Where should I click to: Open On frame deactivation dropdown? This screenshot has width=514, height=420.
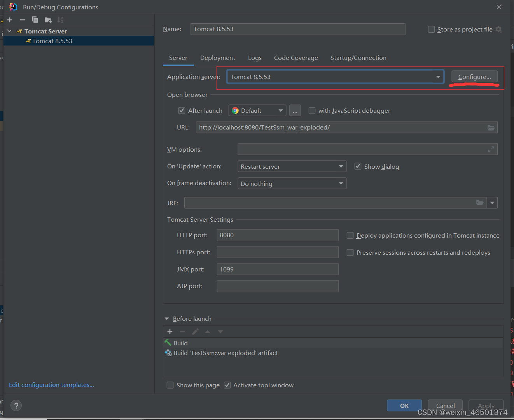tap(292, 184)
